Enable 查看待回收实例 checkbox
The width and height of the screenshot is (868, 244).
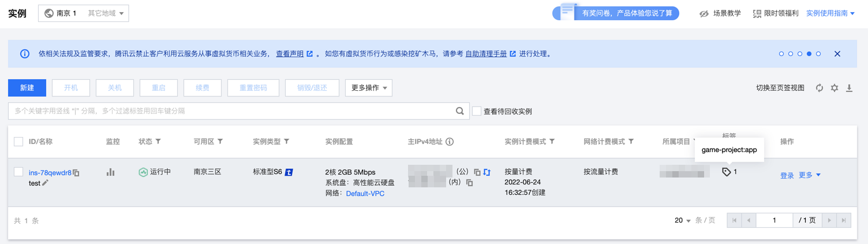477,111
